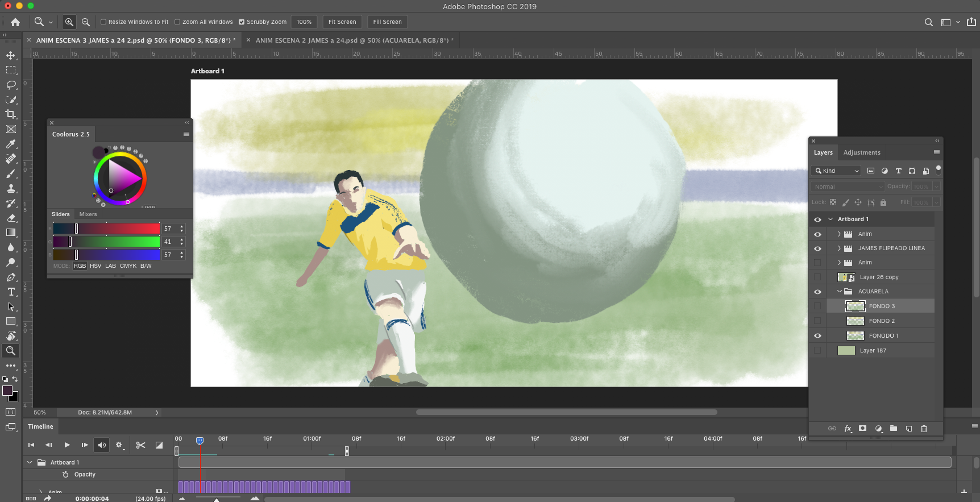Click the Fit Screen button
The width and height of the screenshot is (980, 502).
coord(342,22)
